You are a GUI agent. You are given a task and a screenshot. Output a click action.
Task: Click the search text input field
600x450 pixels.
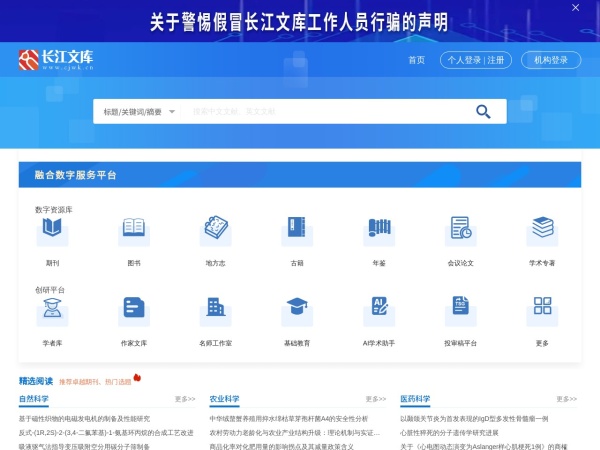pos(320,112)
